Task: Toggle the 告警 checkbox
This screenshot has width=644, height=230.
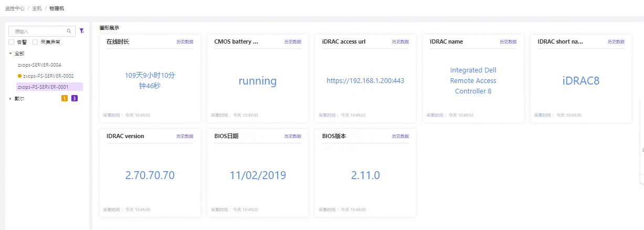Action: [x=12, y=42]
